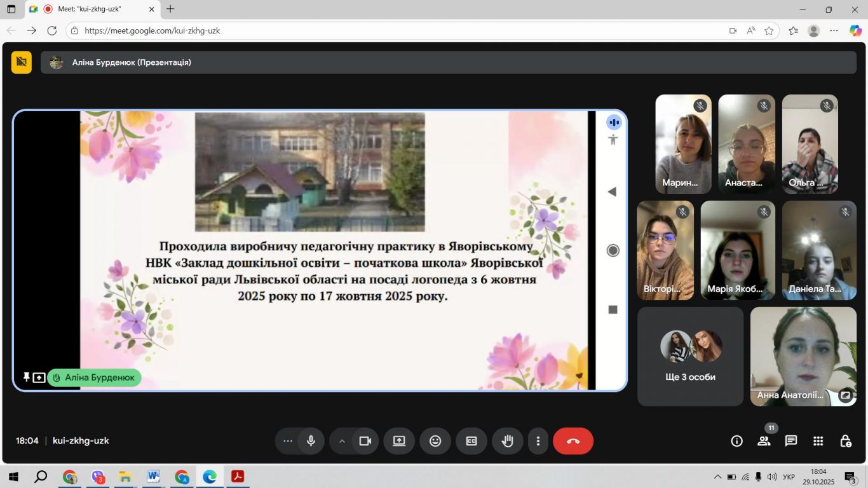Show the participants people panel

click(764, 441)
